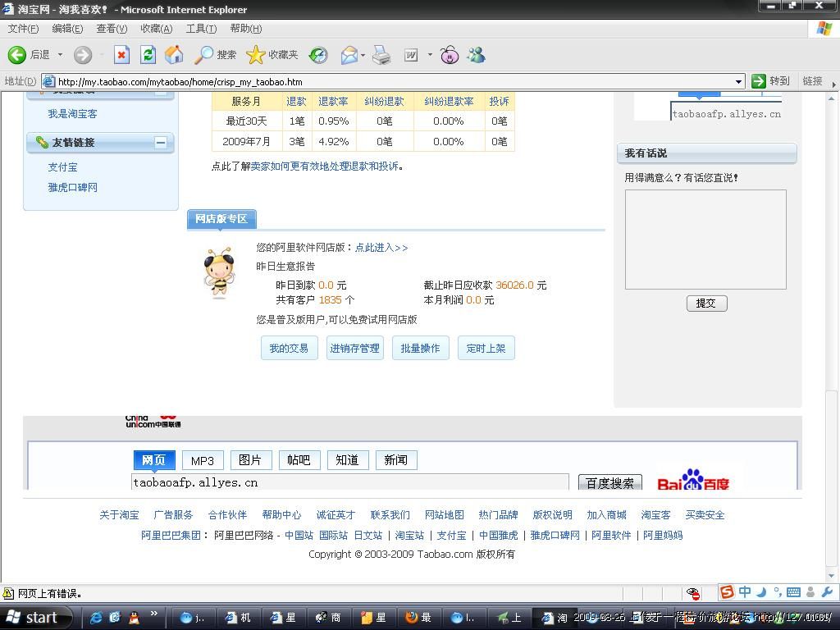Open the 工具(T) menu
The width and height of the screenshot is (840, 630).
201,29
